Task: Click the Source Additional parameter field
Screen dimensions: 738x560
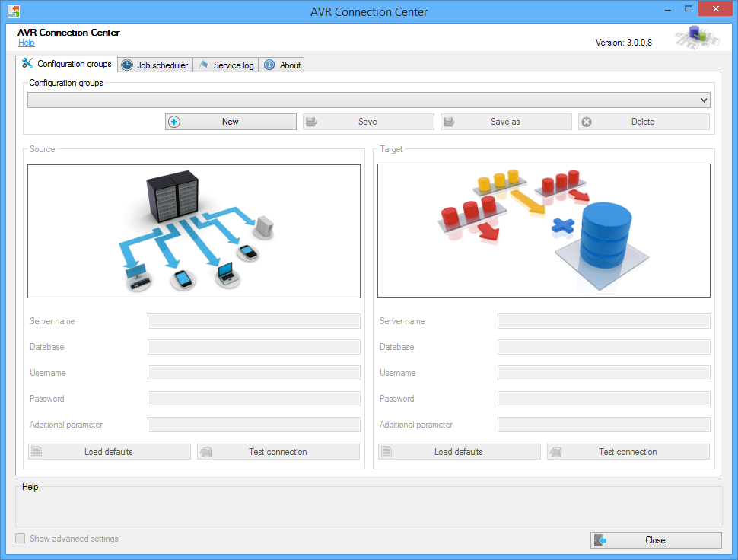Action: 254,425
